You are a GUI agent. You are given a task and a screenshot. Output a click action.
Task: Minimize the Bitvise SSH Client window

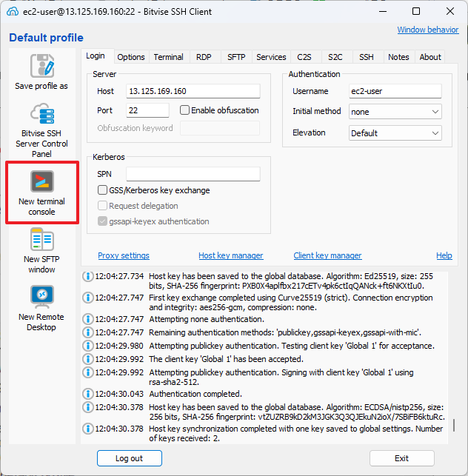point(383,12)
